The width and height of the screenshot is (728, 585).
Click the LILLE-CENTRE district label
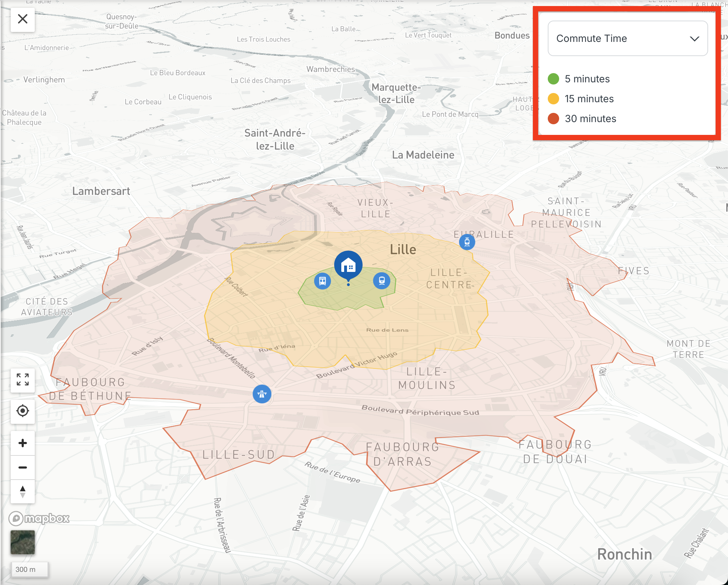click(x=449, y=279)
